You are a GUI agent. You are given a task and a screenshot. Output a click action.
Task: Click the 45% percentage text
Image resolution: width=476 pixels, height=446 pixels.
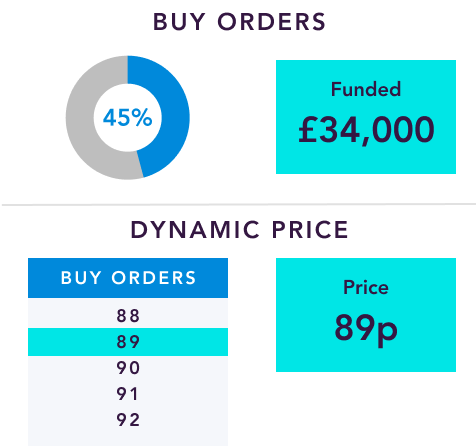point(128,118)
